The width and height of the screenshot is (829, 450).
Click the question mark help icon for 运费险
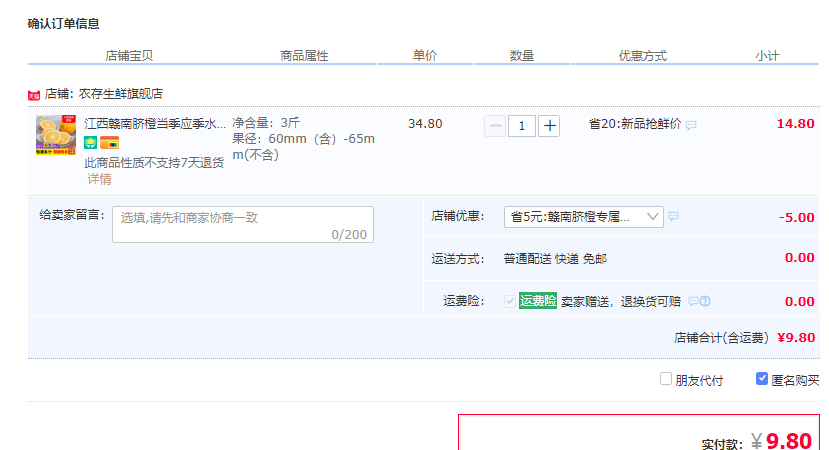click(x=705, y=301)
